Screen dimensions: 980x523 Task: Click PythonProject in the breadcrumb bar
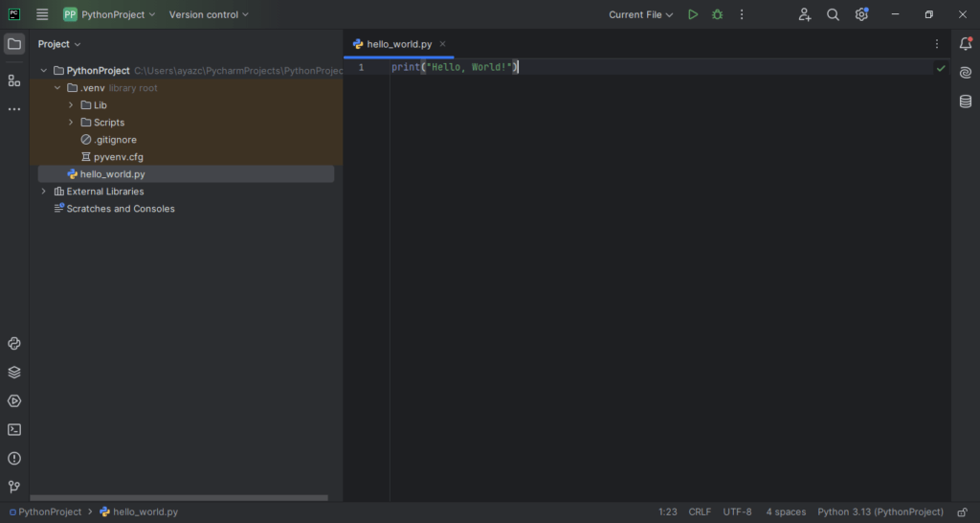pyautogui.click(x=45, y=512)
